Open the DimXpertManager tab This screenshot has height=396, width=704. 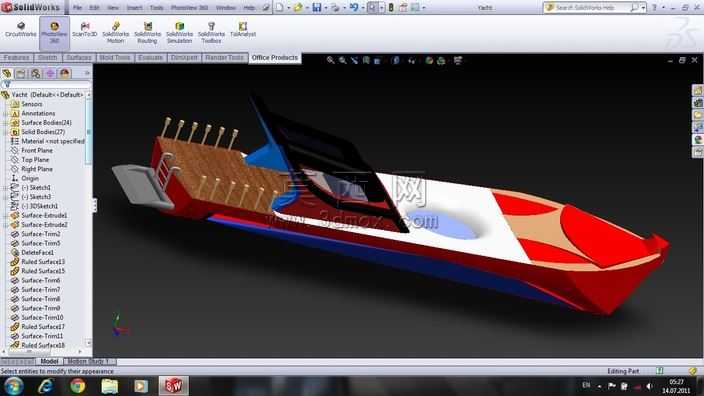[x=50, y=73]
